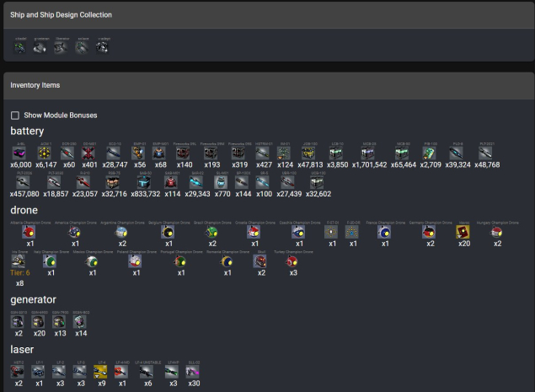
Task: Click the first battery item with x6,000
Action: click(x=20, y=154)
